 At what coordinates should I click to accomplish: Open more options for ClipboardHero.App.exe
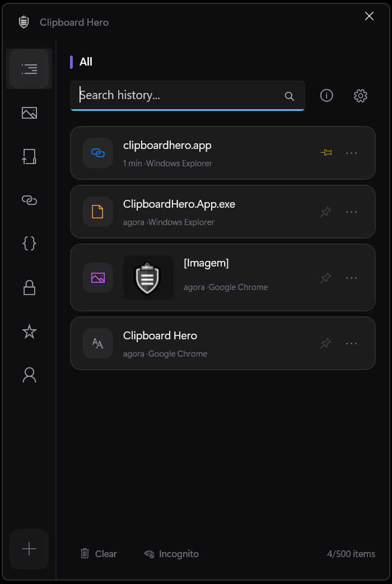[x=351, y=212]
